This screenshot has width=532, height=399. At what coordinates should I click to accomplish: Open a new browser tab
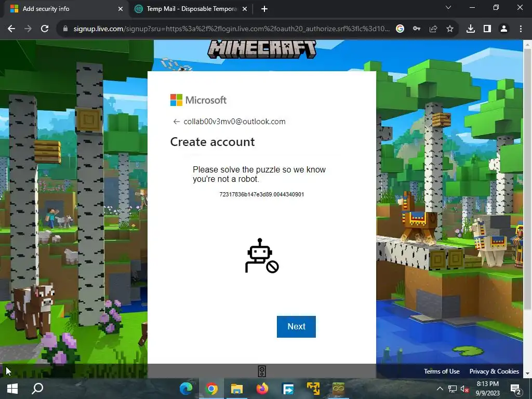(264, 9)
